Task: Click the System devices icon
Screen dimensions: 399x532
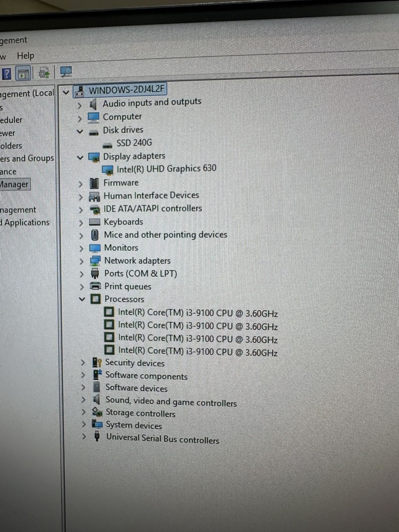Action: click(97, 424)
